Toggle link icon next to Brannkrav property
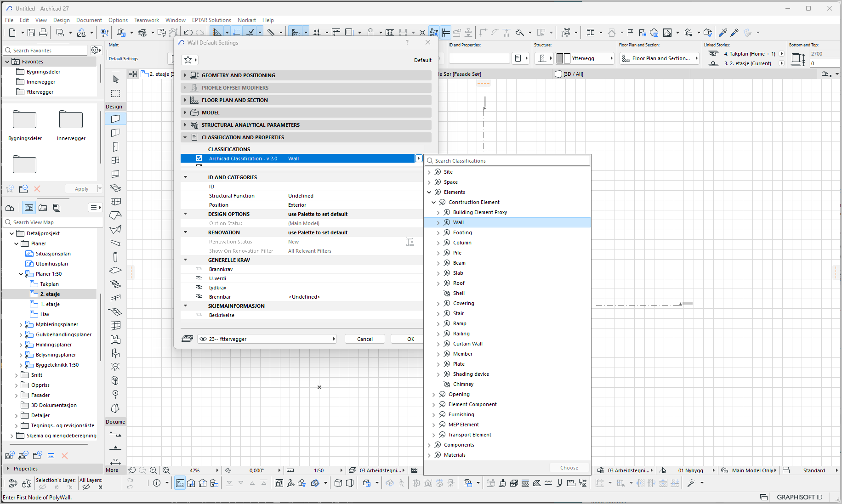 tap(199, 269)
